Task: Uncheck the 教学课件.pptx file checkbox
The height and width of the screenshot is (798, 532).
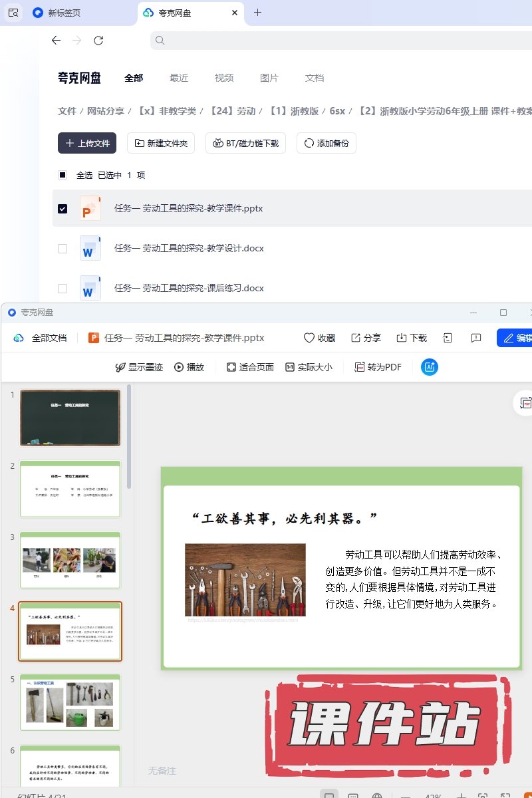Action: click(63, 209)
